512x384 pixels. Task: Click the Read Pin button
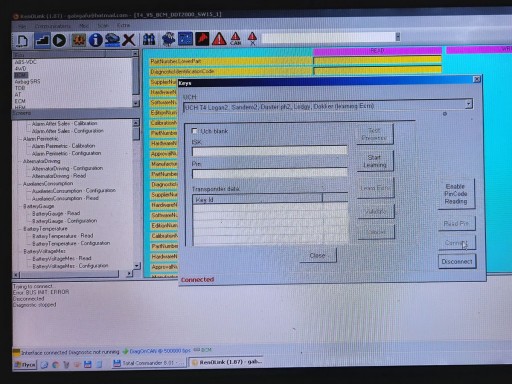click(x=456, y=224)
